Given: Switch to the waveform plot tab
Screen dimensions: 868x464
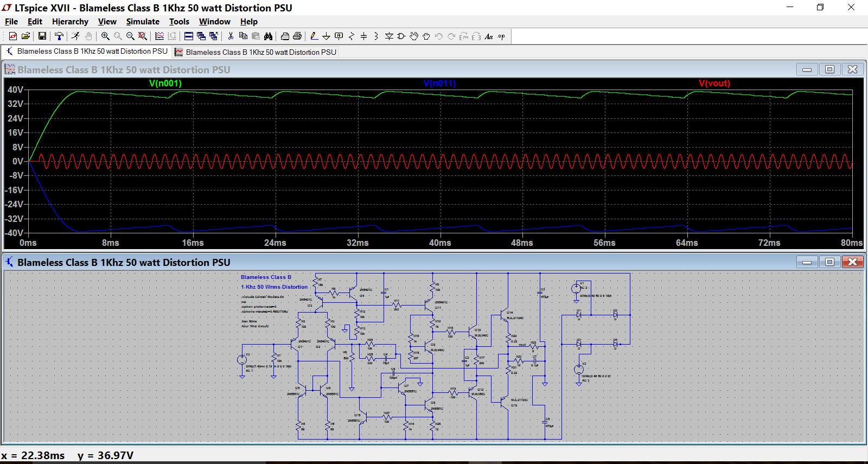Looking at the screenshot, I should click(x=256, y=52).
